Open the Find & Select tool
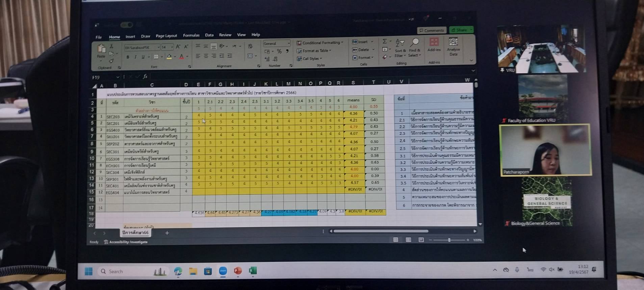Image resolution: width=644 pixels, height=290 pixels. (x=414, y=47)
